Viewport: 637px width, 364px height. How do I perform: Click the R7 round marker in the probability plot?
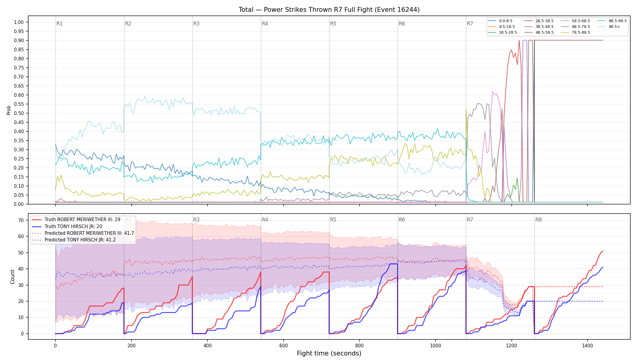click(x=470, y=24)
